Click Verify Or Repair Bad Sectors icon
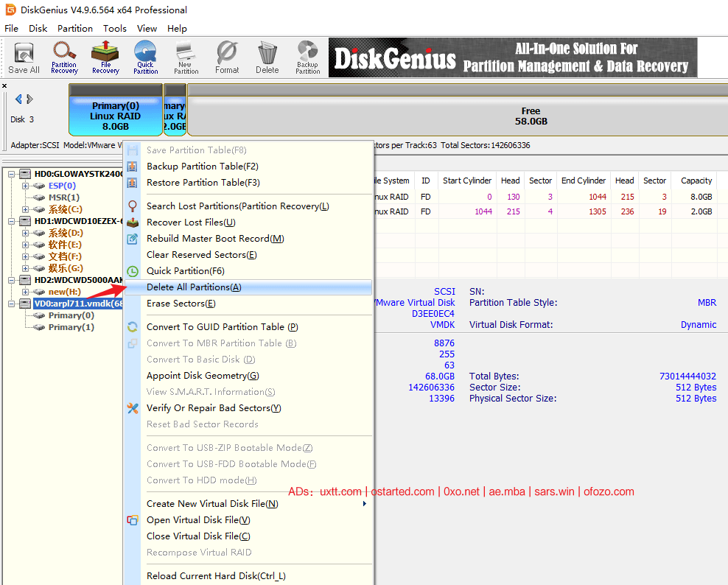 133,408
